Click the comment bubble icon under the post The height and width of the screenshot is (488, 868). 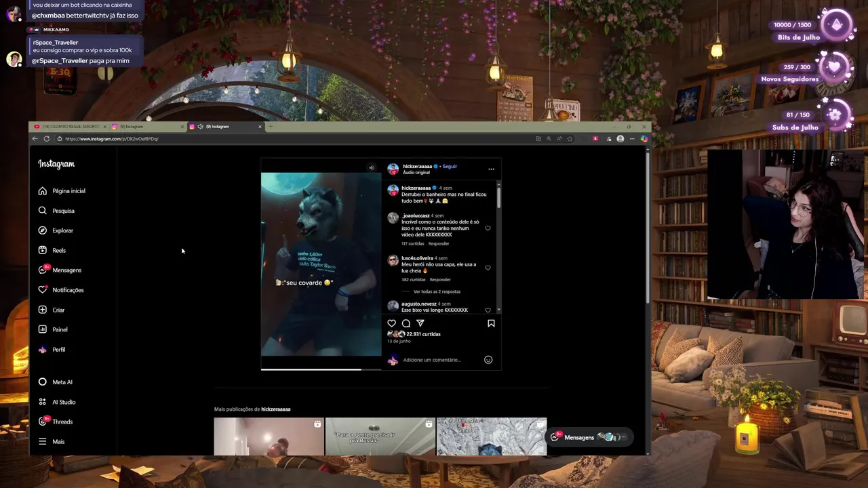(406, 323)
